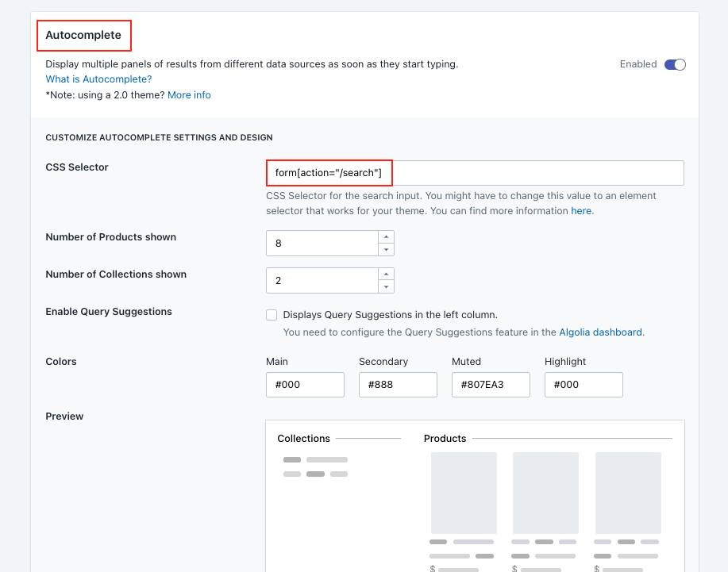The image size is (728, 572).
Task: Open the Algolia dashboard link
Action: click(600, 332)
